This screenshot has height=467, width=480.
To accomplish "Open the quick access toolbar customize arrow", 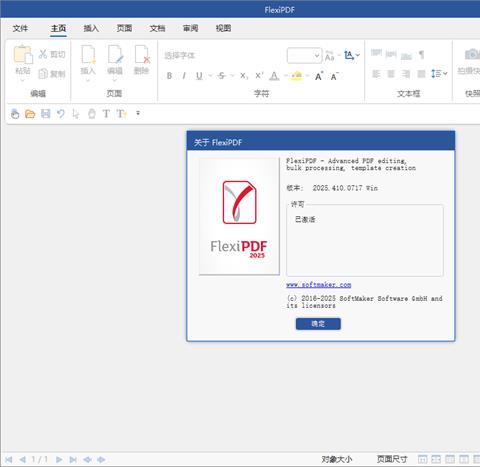I will [x=138, y=113].
